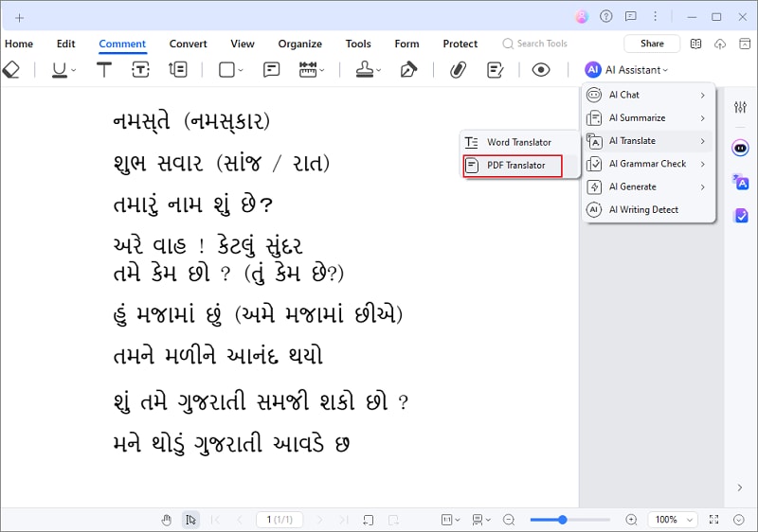Open Measure tool dropdown arrow
Screen dimensions: 758x532
322,70
